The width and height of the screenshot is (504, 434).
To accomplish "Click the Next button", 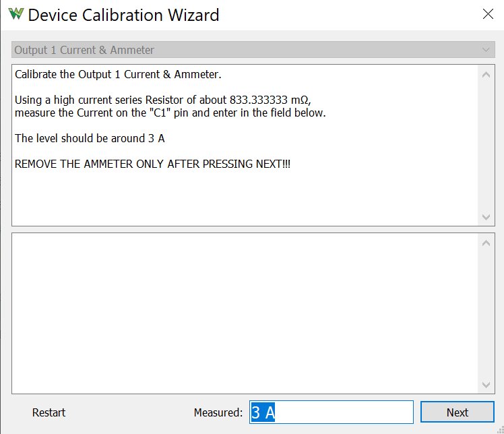I will pos(457,412).
